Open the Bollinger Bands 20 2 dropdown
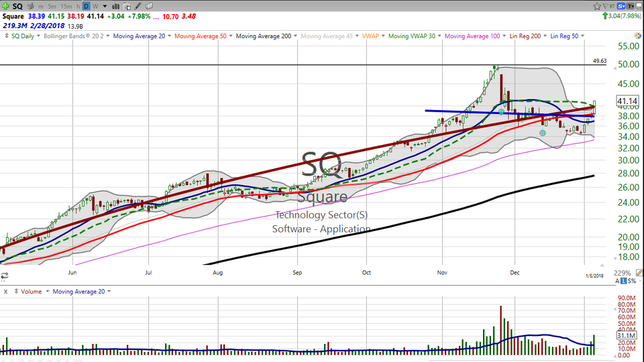644x362 pixels. tap(108, 36)
